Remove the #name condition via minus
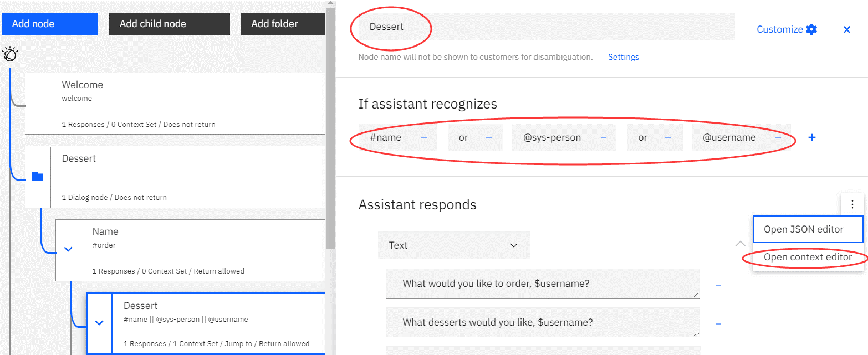This screenshot has height=355, width=868. pos(424,137)
